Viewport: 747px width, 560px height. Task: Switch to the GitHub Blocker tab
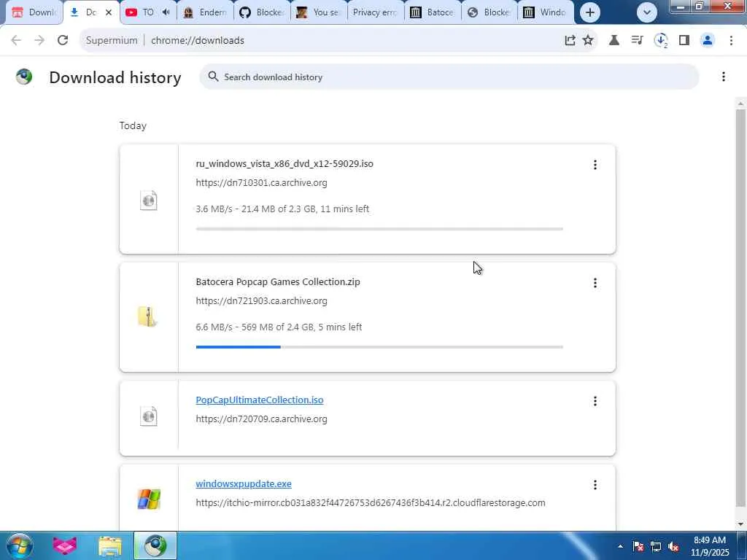[262, 12]
